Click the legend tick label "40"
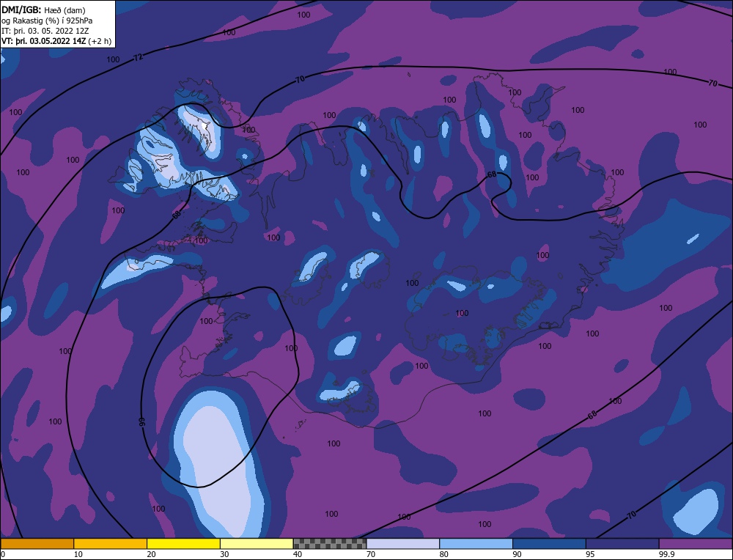733x560 pixels. click(298, 554)
